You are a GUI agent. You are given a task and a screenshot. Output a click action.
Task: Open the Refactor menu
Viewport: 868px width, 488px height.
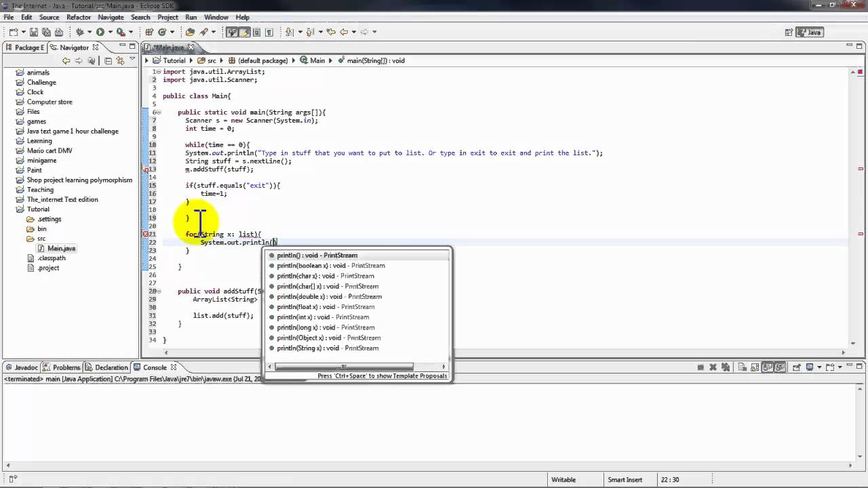pyautogui.click(x=79, y=17)
